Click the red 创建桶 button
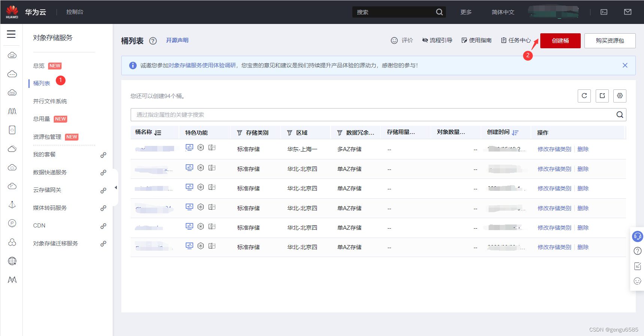Image resolution: width=644 pixels, height=336 pixels. [560, 41]
